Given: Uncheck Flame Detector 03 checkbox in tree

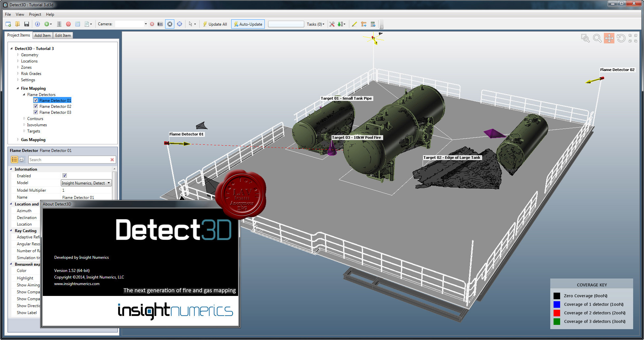Looking at the screenshot, I should (x=36, y=112).
